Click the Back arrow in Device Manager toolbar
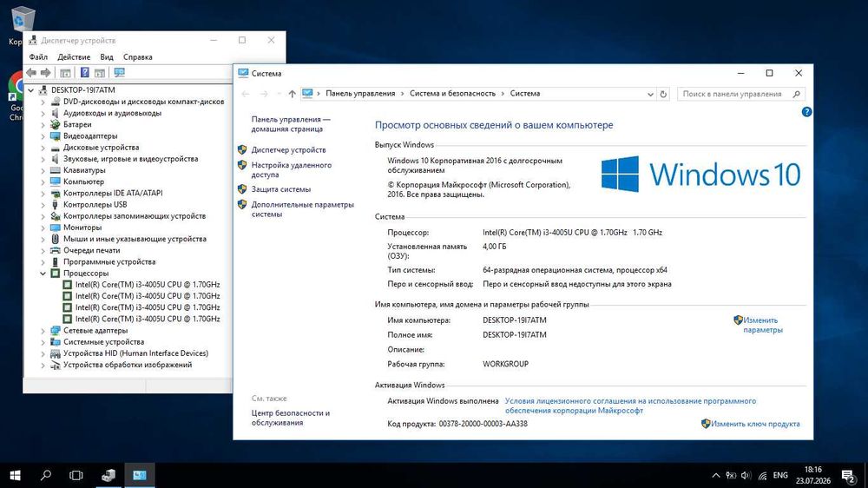This screenshot has height=488, width=868. click(x=31, y=73)
